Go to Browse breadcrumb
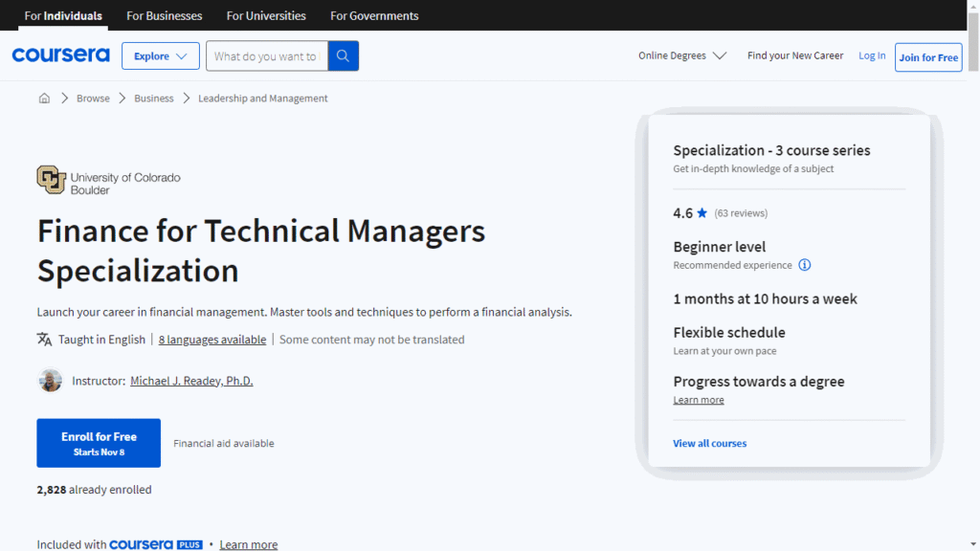Viewport: 980px width, 551px height. [x=93, y=99]
